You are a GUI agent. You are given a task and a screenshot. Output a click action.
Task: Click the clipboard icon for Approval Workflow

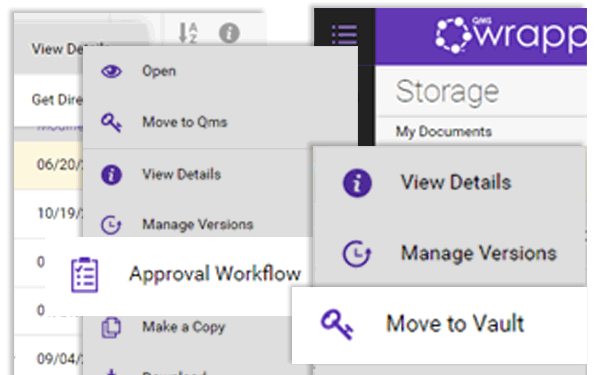tap(85, 275)
